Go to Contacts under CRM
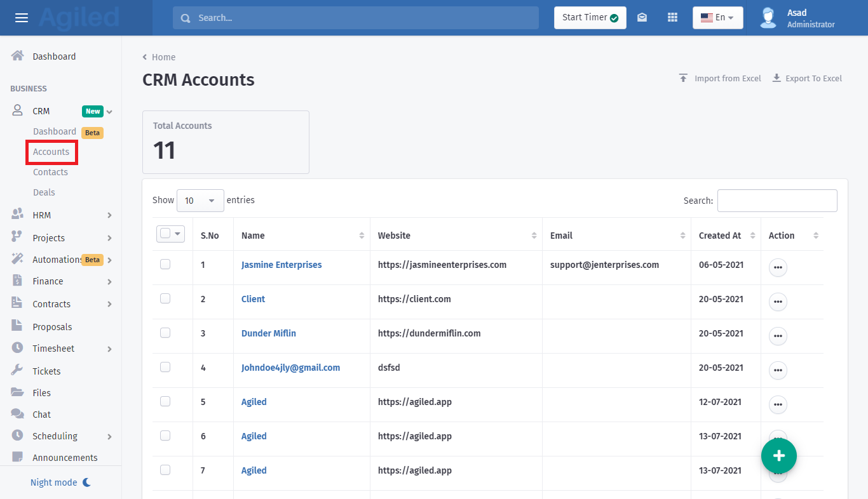Screen dimensions: 868x499 point(50,172)
